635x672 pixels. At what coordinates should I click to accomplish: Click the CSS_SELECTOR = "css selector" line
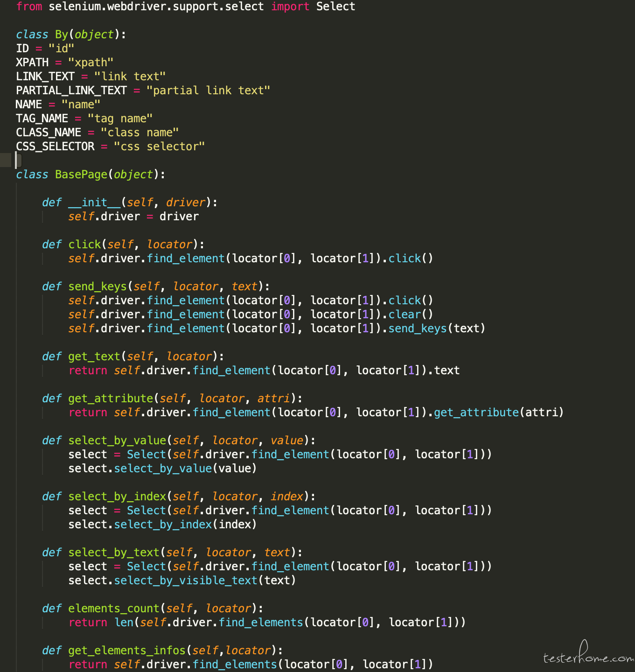(111, 147)
